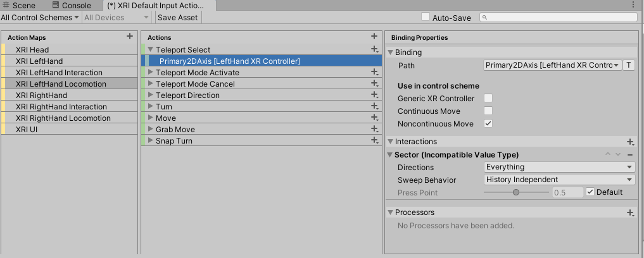The image size is (644, 258).
Task: Remove the Sector interaction with minus icon
Action: tap(630, 155)
